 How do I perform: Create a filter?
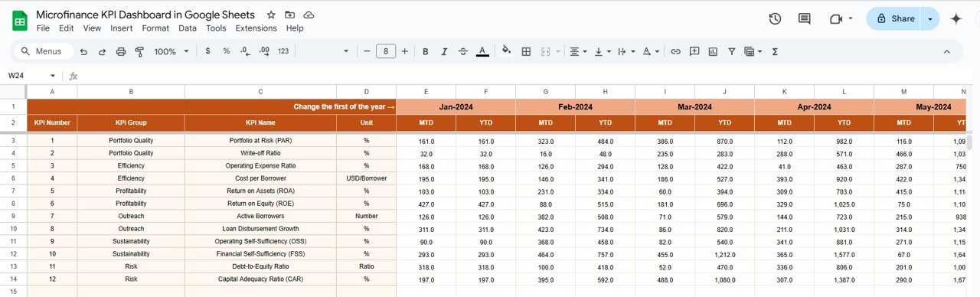732,51
